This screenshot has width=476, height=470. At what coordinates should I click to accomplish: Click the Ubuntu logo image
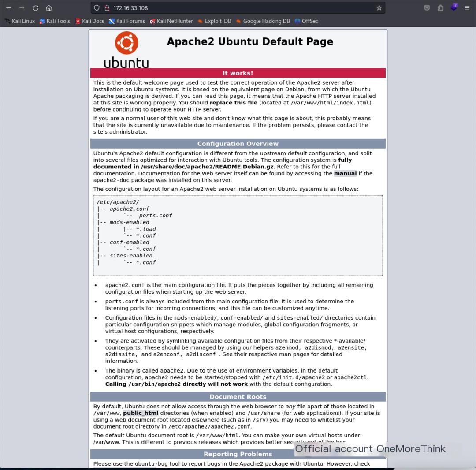[126, 49]
